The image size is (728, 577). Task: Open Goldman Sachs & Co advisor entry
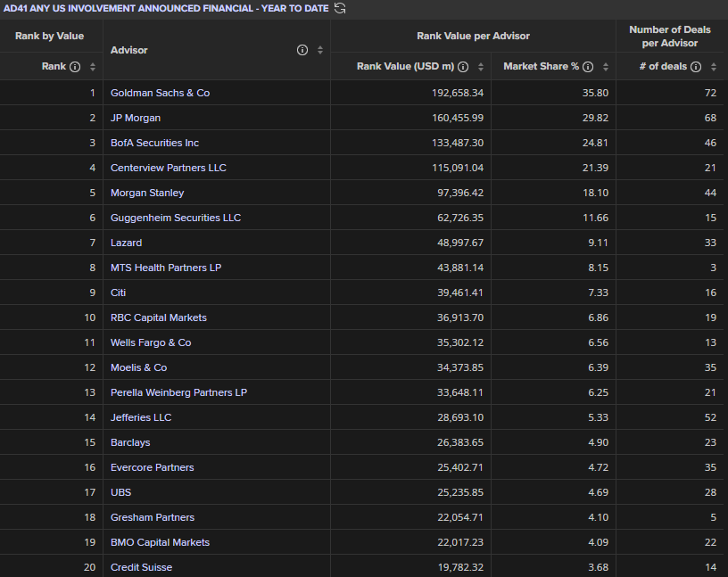click(160, 93)
